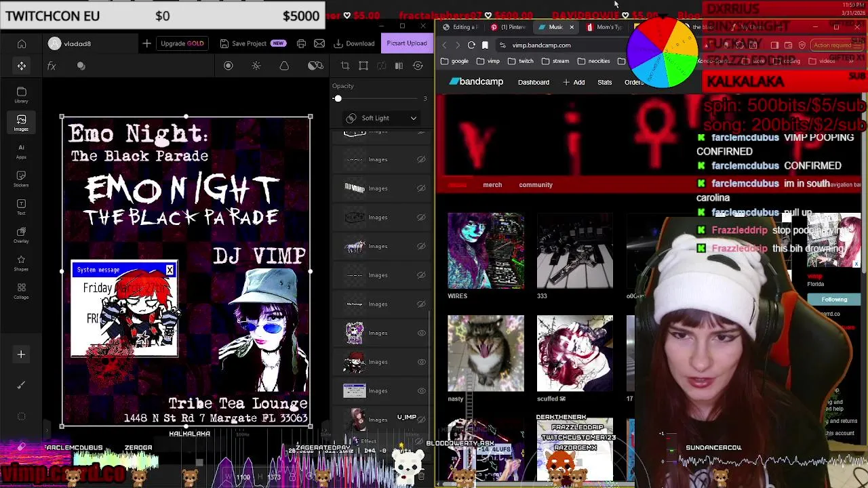Toggle visibility of the system message layer
Viewport: 868px width, 488px height.
point(421,390)
